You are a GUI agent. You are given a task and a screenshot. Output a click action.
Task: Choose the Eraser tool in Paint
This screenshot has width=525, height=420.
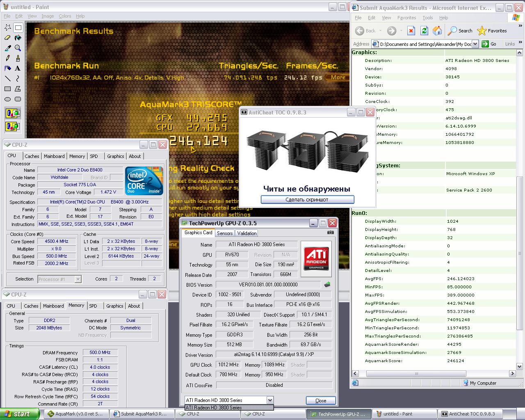pos(8,38)
